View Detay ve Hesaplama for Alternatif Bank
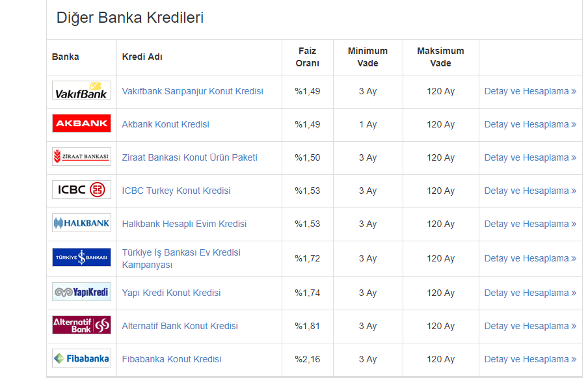 click(530, 326)
